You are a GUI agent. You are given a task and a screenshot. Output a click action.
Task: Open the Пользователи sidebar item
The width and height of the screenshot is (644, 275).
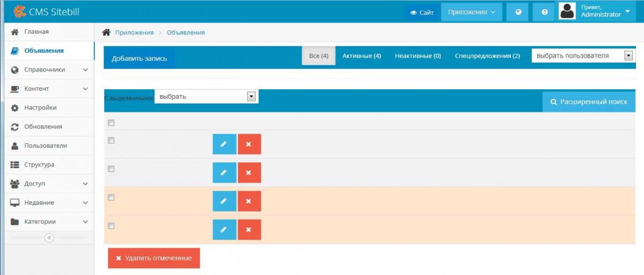[46, 146]
